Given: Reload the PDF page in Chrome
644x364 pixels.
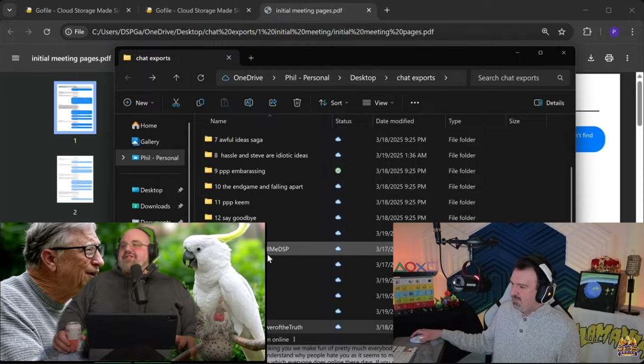Looking at the screenshot, I should point(47,32).
